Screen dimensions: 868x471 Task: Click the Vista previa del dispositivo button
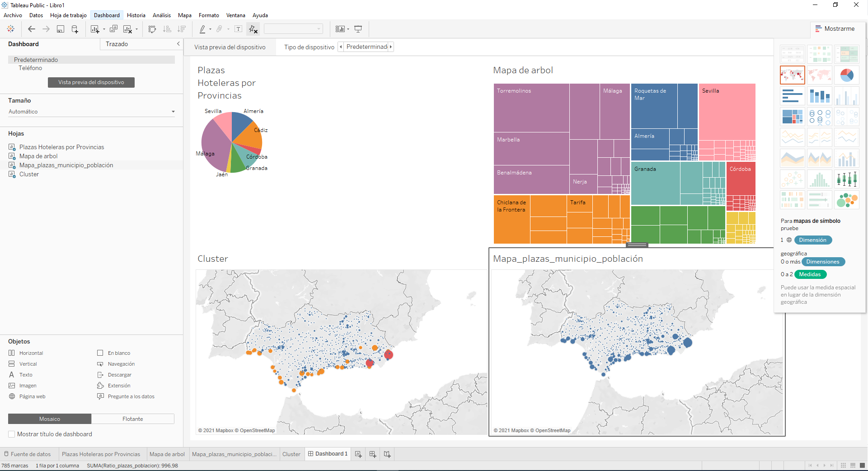coord(91,82)
